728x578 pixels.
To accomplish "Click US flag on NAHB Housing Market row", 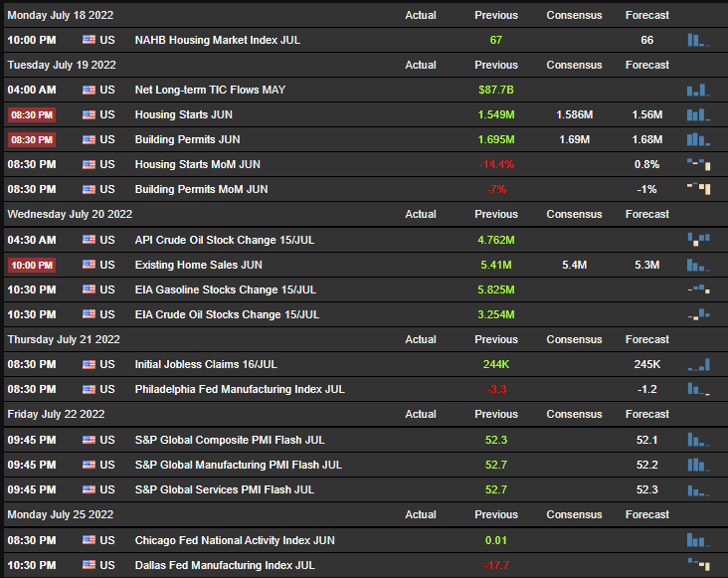I will [x=89, y=40].
